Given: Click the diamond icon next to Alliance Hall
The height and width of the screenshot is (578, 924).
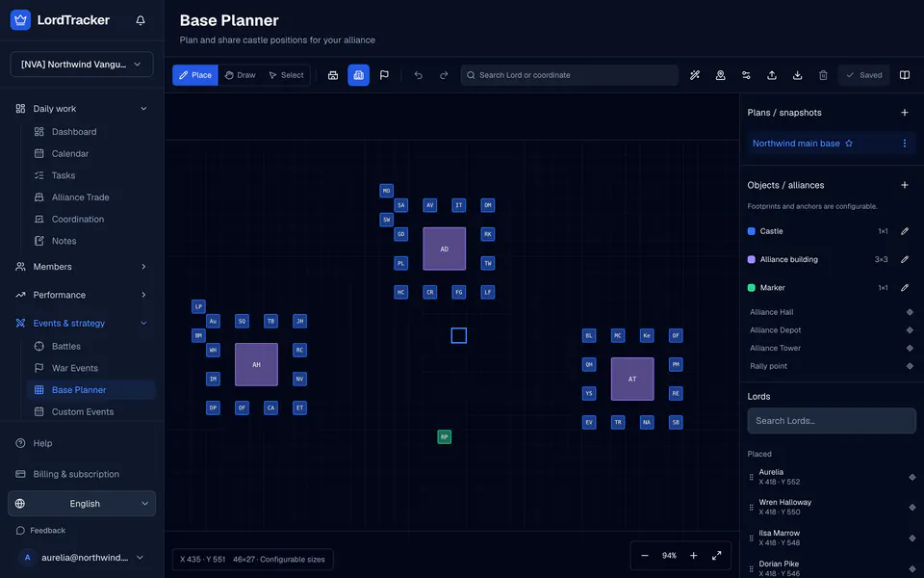Looking at the screenshot, I should tap(910, 312).
